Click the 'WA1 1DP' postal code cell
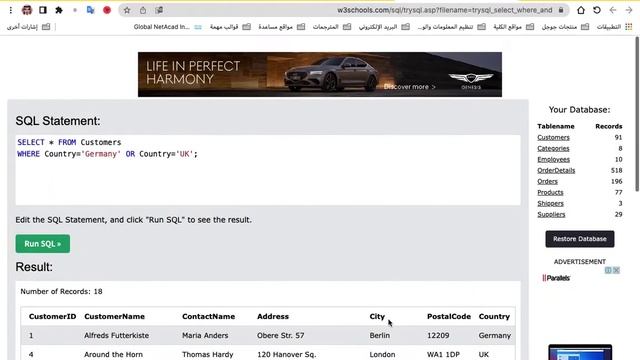The height and width of the screenshot is (360, 640). (x=443, y=354)
